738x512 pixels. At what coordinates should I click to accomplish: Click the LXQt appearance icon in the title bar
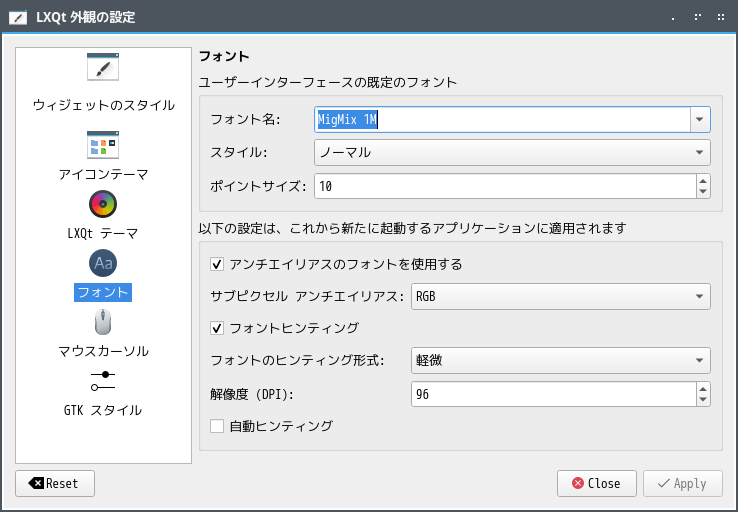point(18,17)
